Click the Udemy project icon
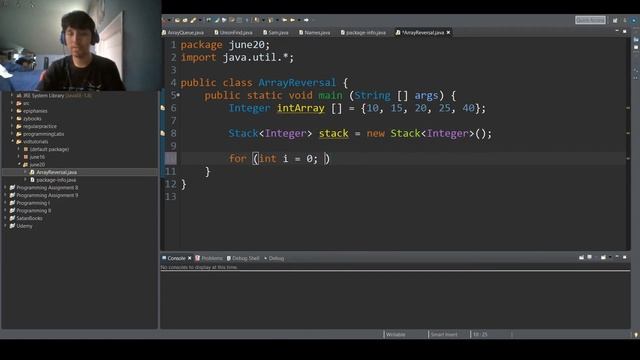The height and width of the screenshot is (360, 640). pos(12,226)
